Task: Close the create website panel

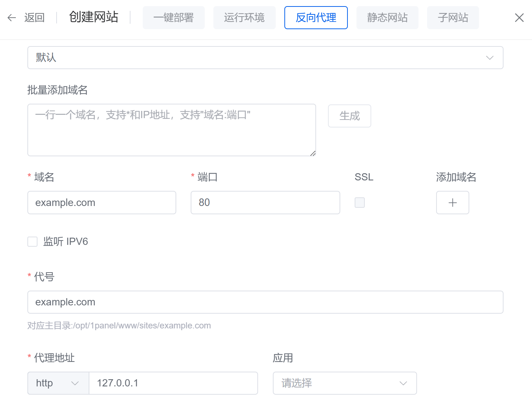Action: pyautogui.click(x=519, y=18)
